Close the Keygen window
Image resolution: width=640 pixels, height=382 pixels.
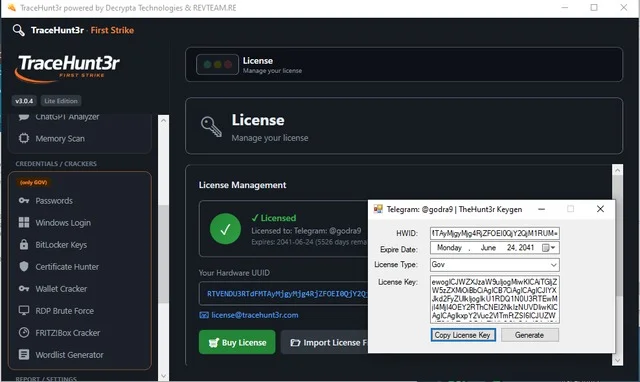tap(600, 209)
